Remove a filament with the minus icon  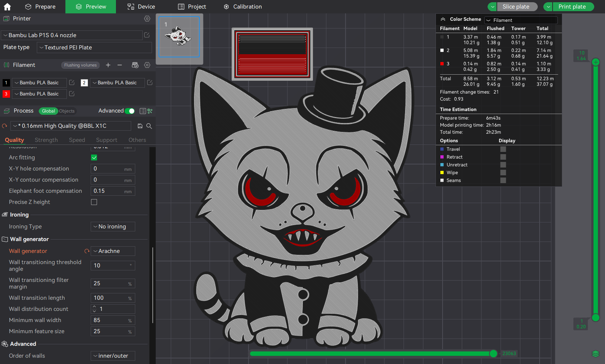click(120, 65)
